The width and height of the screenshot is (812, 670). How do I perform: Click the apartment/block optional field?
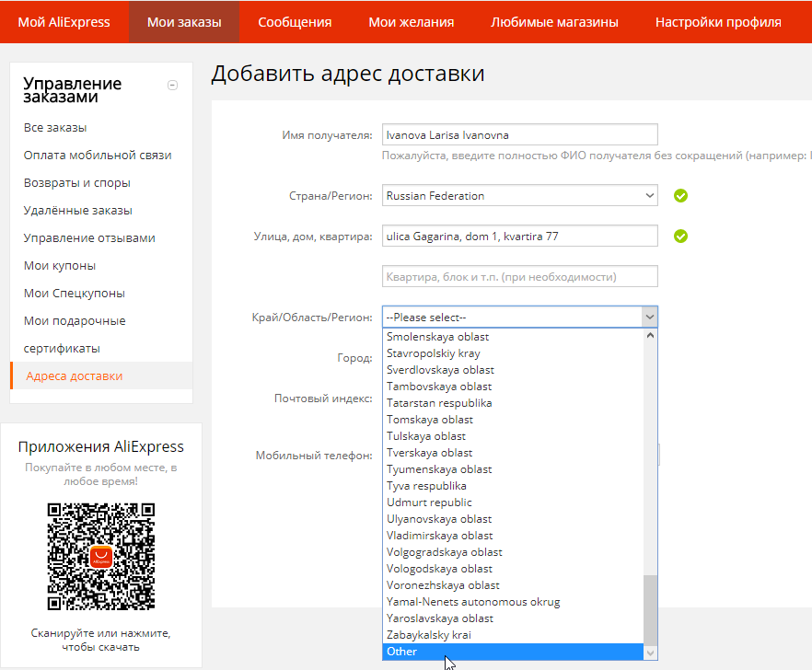(x=520, y=276)
